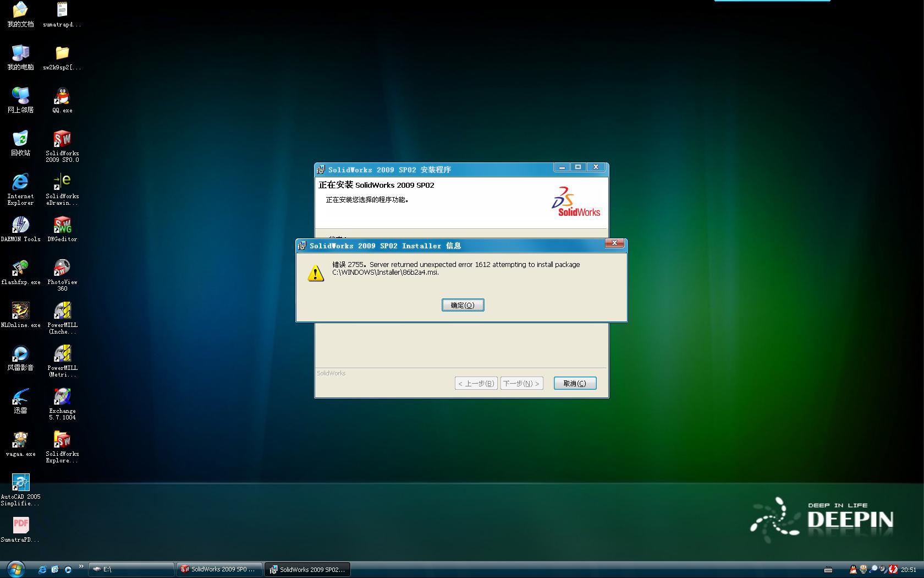Open the QQ penguin tray icon
The height and width of the screenshot is (578, 924).
853,570
